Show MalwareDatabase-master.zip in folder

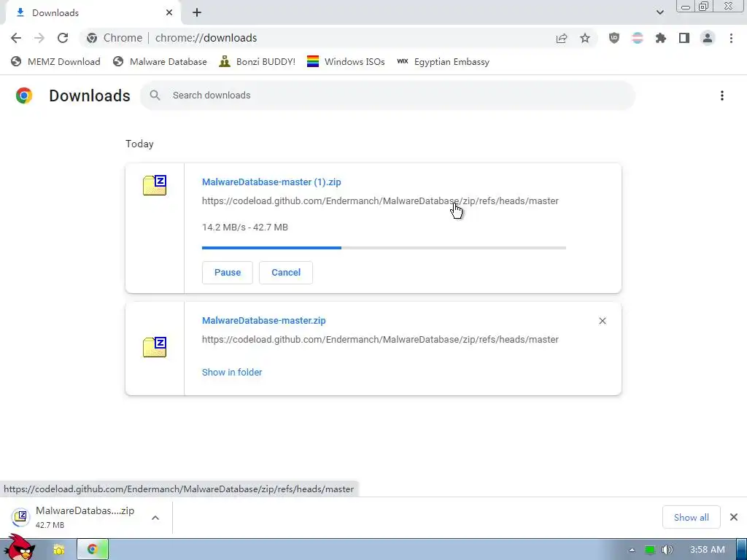232,373
